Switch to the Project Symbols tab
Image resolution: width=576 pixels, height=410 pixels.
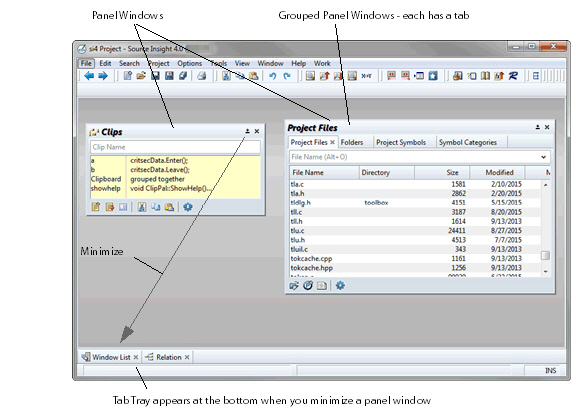[401, 143]
